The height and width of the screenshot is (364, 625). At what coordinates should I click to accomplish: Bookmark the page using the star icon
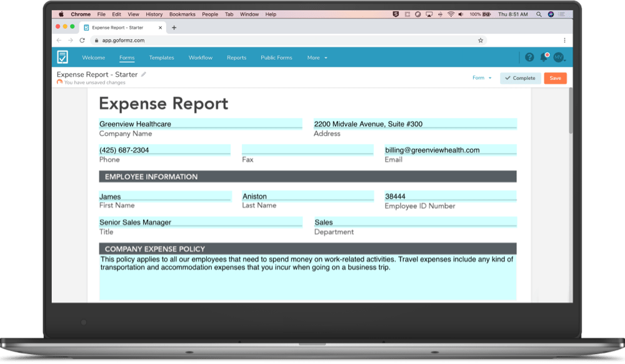pos(481,39)
